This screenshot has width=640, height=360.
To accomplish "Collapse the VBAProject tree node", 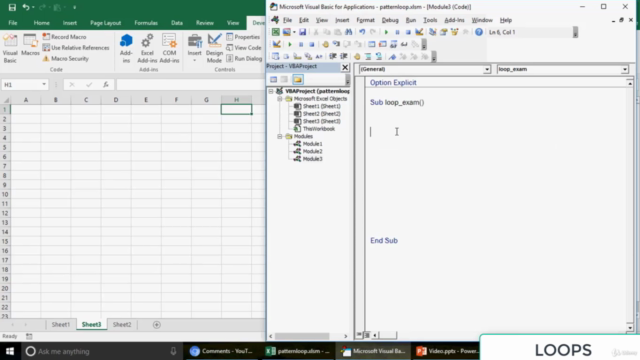I will [271, 91].
